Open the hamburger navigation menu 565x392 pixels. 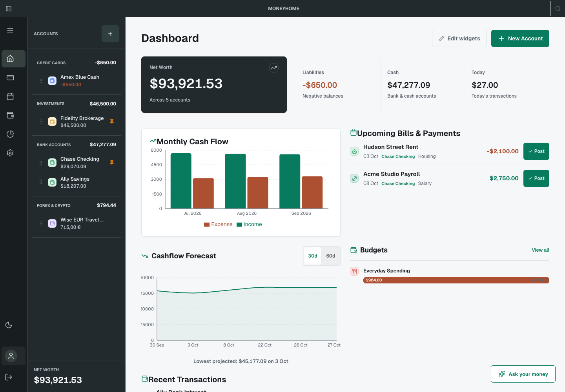[x=10, y=31]
